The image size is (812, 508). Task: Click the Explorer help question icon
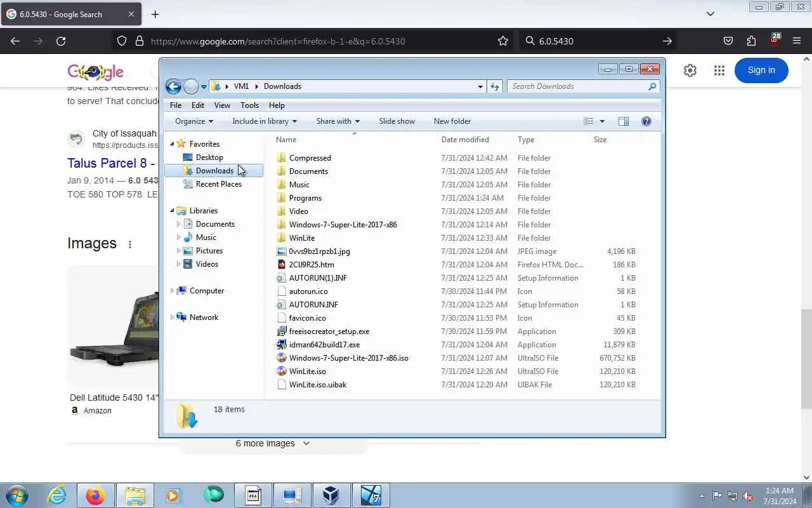pyautogui.click(x=646, y=121)
